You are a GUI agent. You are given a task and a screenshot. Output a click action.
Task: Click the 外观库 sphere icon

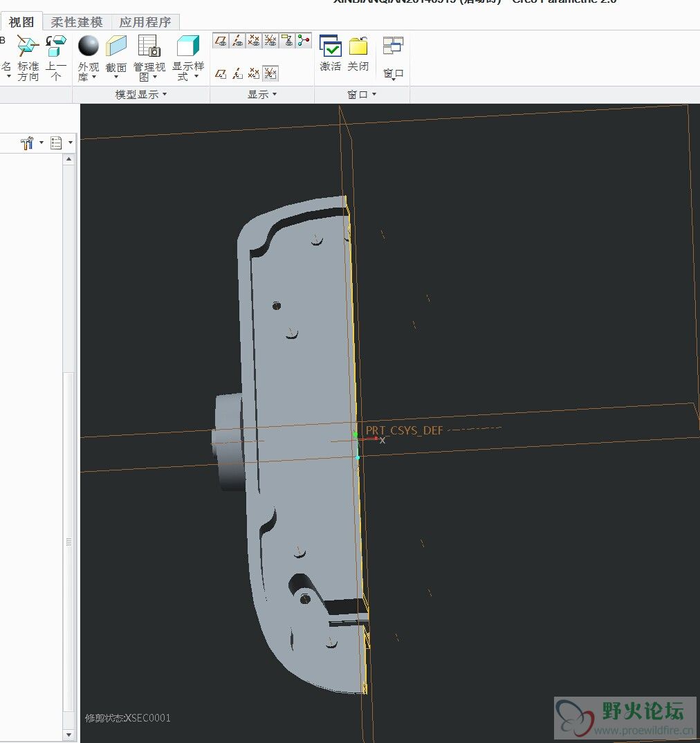(x=88, y=46)
